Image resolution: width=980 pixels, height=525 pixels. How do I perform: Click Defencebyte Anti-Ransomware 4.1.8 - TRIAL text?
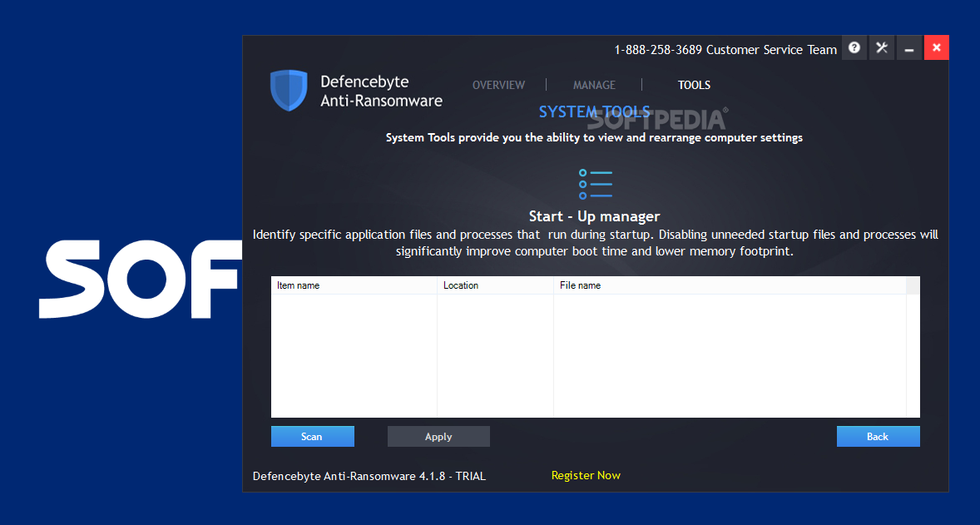click(369, 476)
